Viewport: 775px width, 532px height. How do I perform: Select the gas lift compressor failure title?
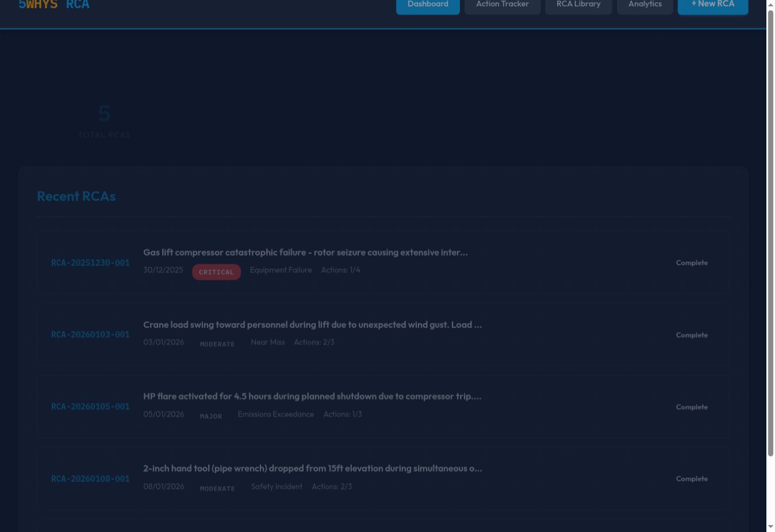[305, 252]
